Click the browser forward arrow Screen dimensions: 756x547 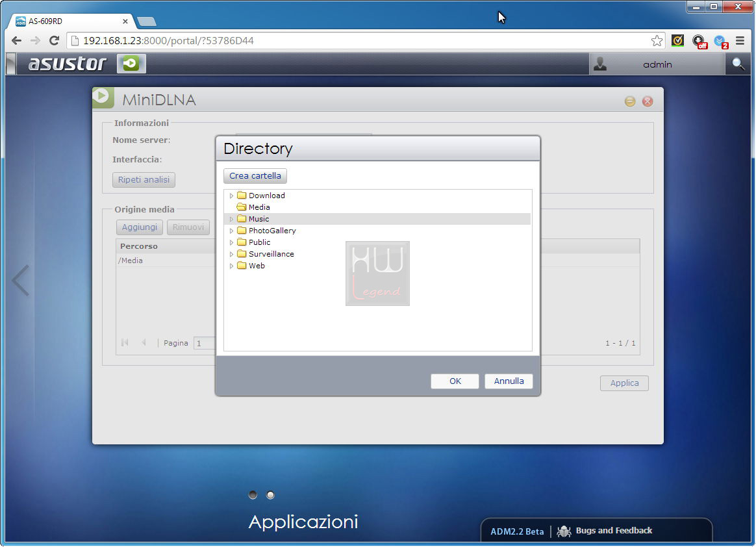tap(35, 40)
